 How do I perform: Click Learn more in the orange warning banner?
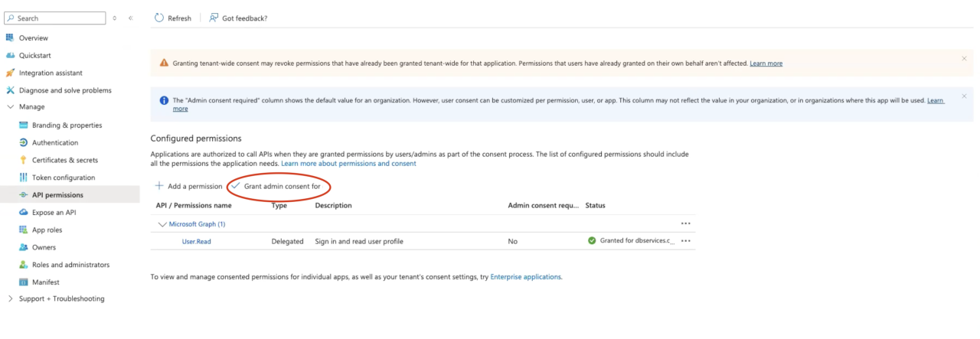(x=766, y=63)
